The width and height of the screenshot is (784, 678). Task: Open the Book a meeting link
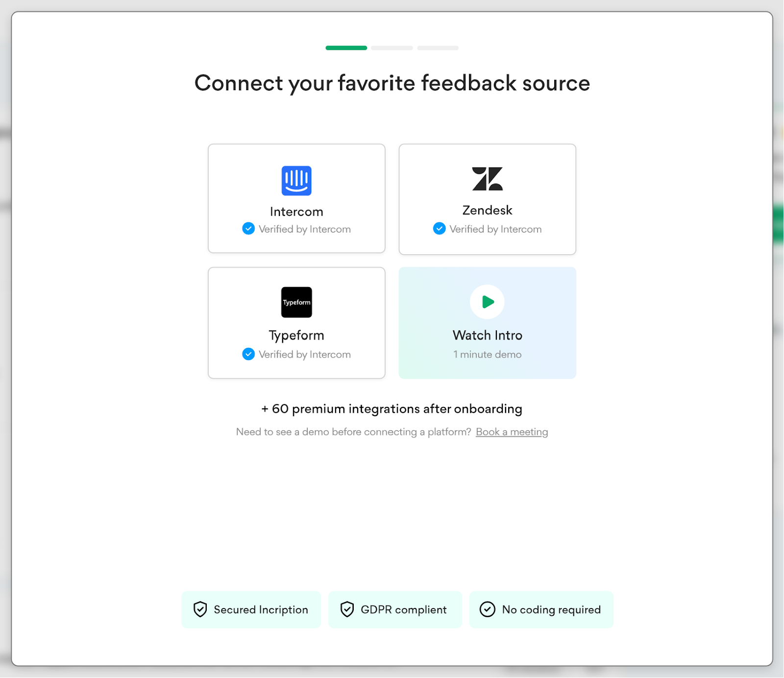[512, 432]
